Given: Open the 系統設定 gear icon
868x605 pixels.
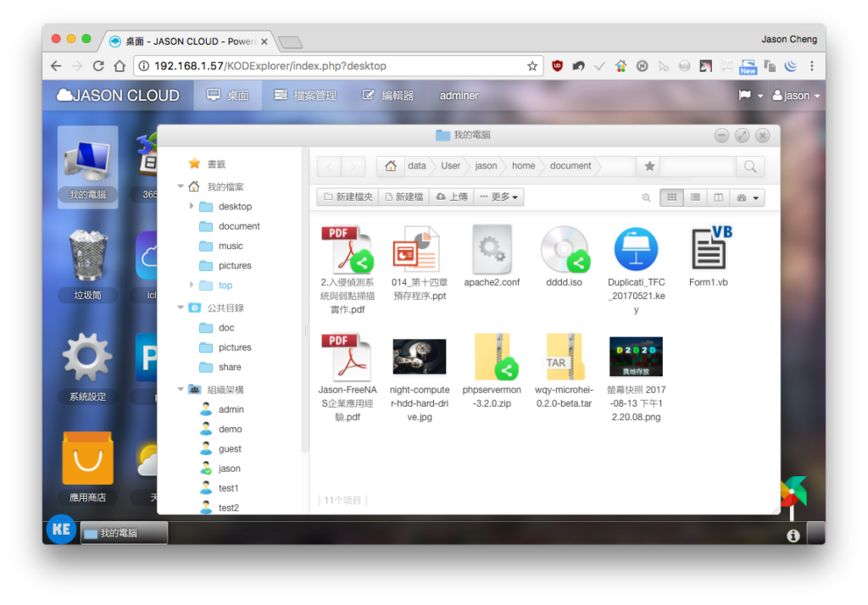Looking at the screenshot, I should click(x=87, y=366).
